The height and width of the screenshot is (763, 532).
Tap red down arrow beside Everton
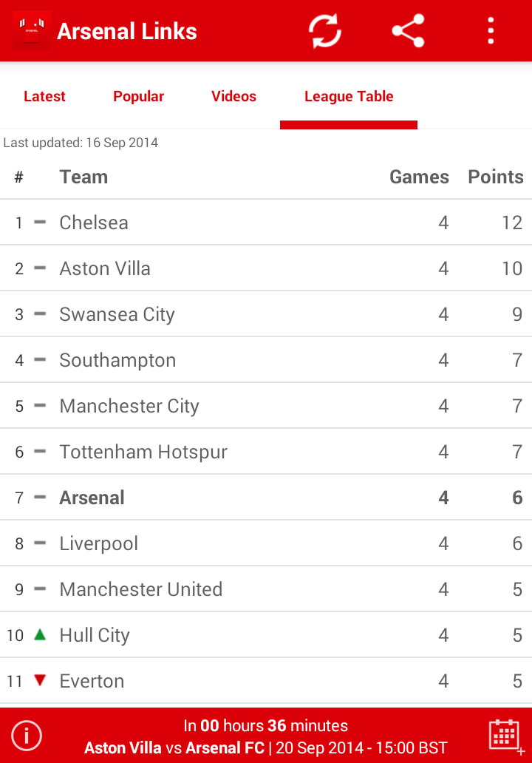40,680
